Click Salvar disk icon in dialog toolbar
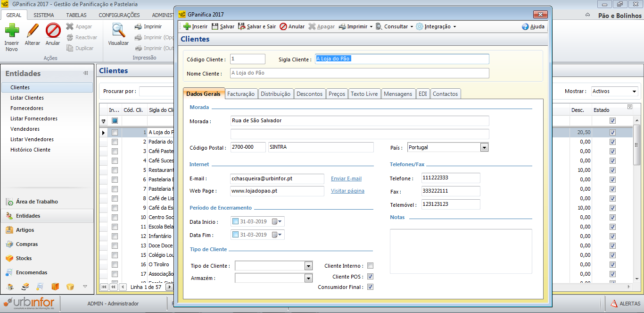Viewport: 644px width, 313px height. (x=215, y=26)
